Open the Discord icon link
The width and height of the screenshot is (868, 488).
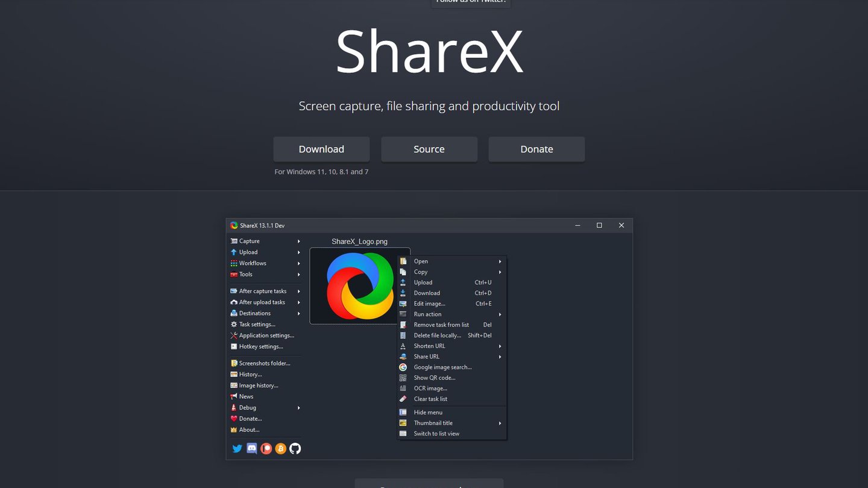(252, 448)
